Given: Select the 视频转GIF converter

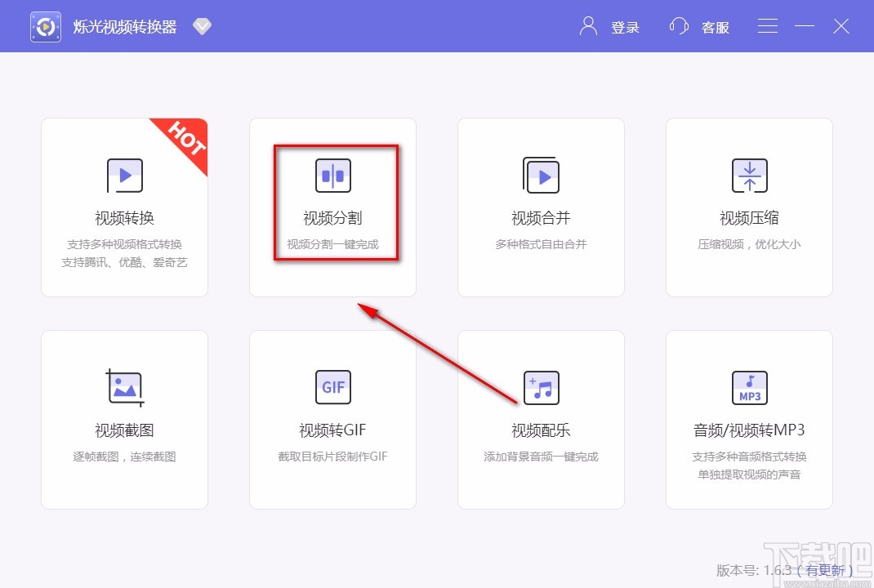Looking at the screenshot, I should click(x=332, y=419).
